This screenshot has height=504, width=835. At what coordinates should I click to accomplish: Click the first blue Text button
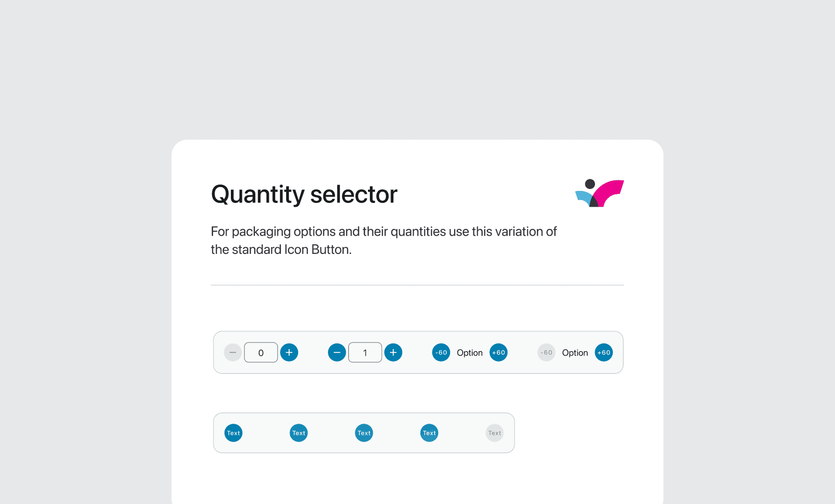point(233,433)
